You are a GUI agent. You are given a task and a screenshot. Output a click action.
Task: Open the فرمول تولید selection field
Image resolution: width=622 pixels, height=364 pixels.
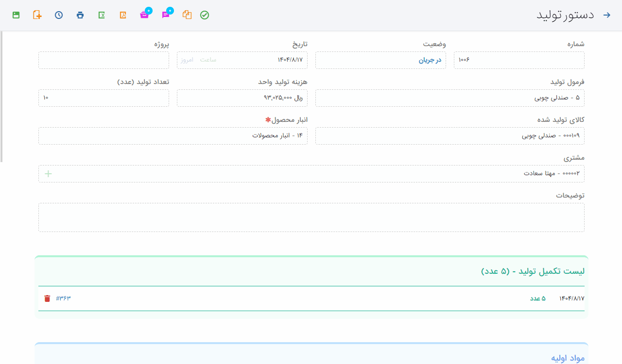click(x=449, y=98)
